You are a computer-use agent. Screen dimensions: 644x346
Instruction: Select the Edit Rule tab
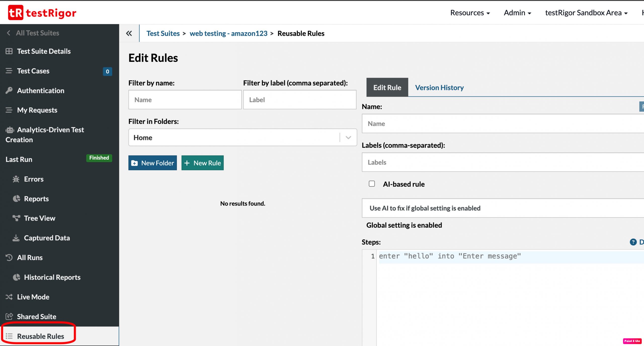[387, 87]
